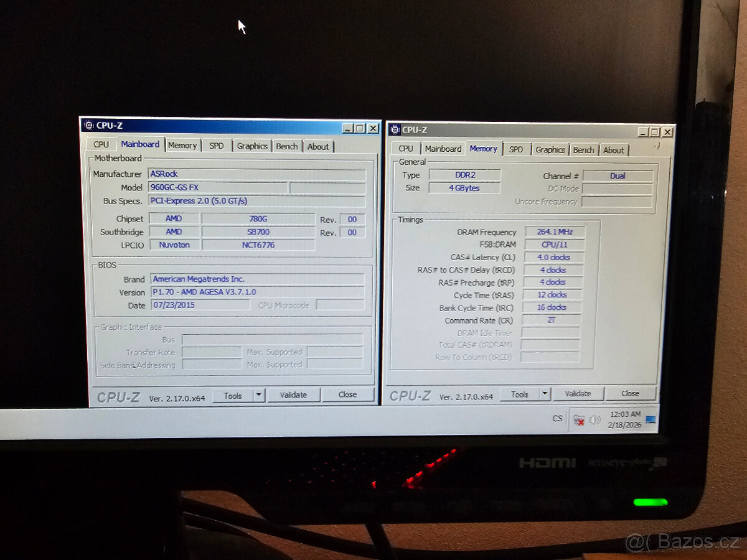This screenshot has width=747, height=560.
Task: Switch to the Bench tab in right window
Action: click(583, 149)
